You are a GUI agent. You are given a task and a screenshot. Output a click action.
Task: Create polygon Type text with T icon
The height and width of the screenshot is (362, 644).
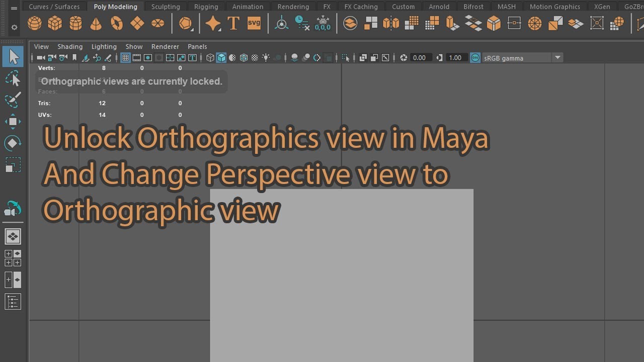click(233, 23)
